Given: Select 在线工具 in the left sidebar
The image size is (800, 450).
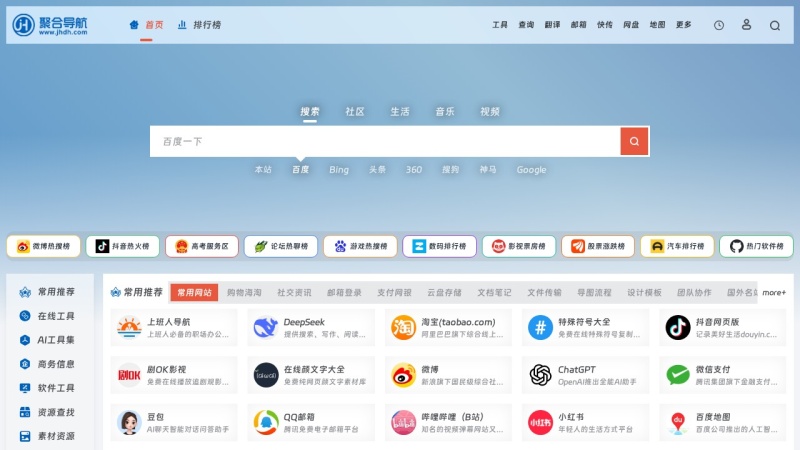Looking at the screenshot, I should click(x=49, y=316).
